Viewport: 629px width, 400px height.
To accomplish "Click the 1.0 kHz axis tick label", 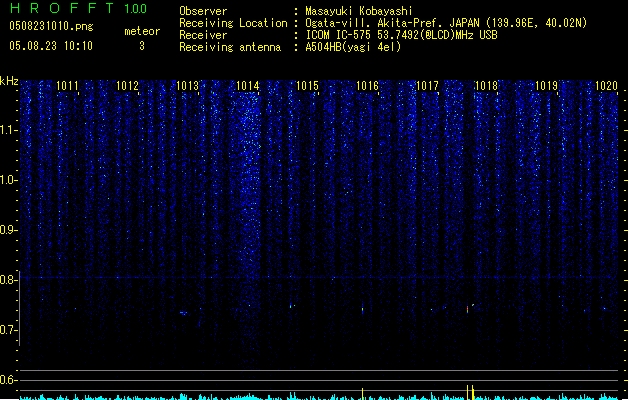I will tap(8, 180).
